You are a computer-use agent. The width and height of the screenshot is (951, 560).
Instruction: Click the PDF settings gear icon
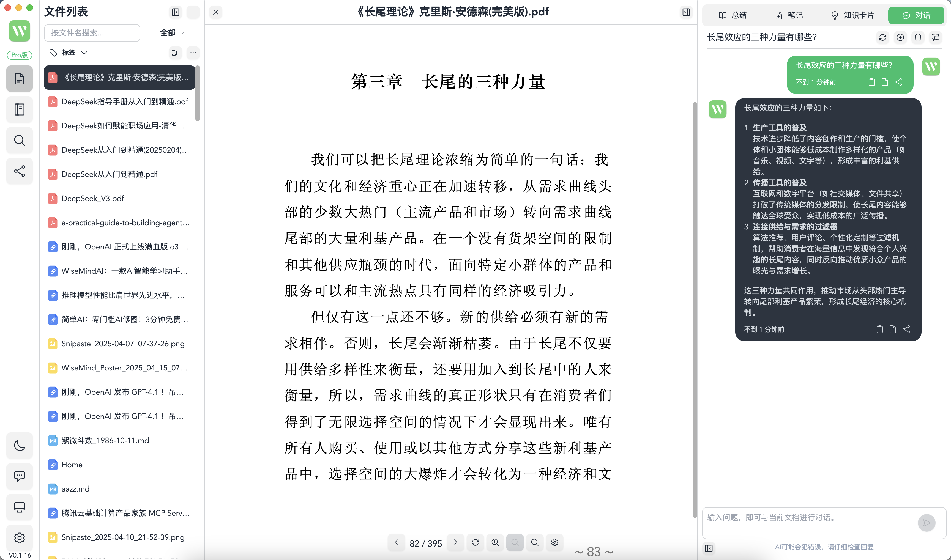[554, 542]
